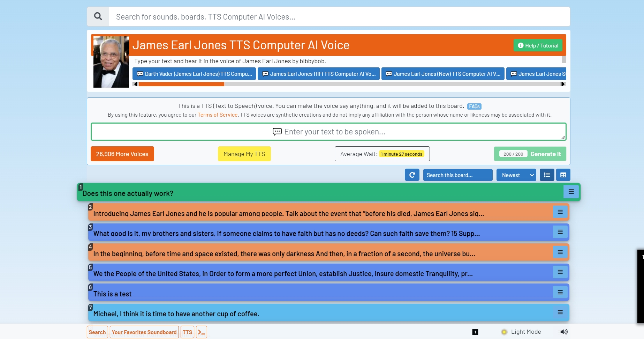This screenshot has height=339, width=644.
Task: Click the refresh board icon button
Action: tap(412, 175)
